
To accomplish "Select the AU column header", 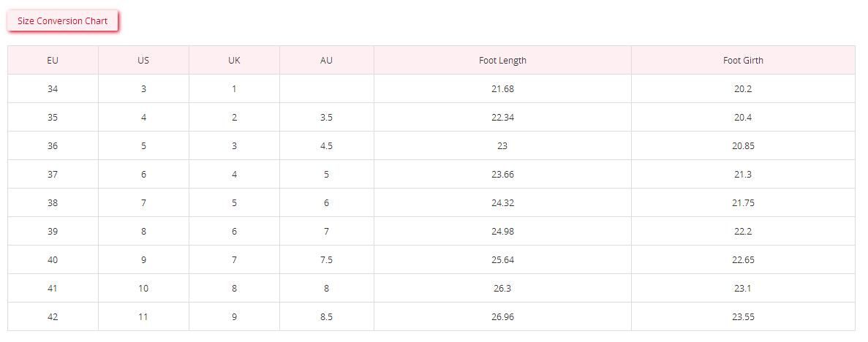I will point(327,61).
